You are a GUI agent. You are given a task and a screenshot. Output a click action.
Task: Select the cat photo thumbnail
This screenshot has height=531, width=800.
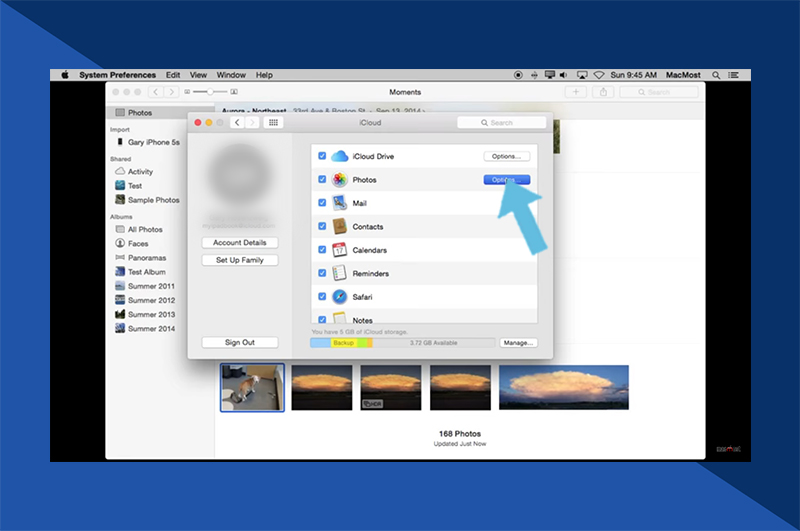252,388
